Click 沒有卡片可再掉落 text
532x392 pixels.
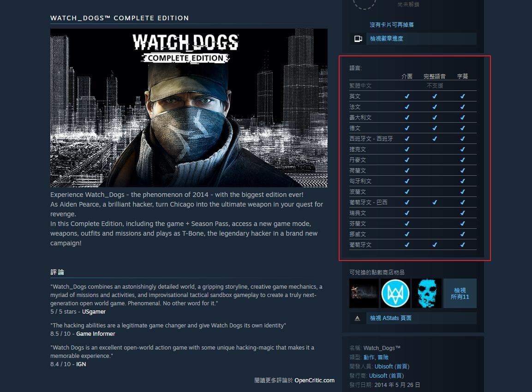coord(392,25)
